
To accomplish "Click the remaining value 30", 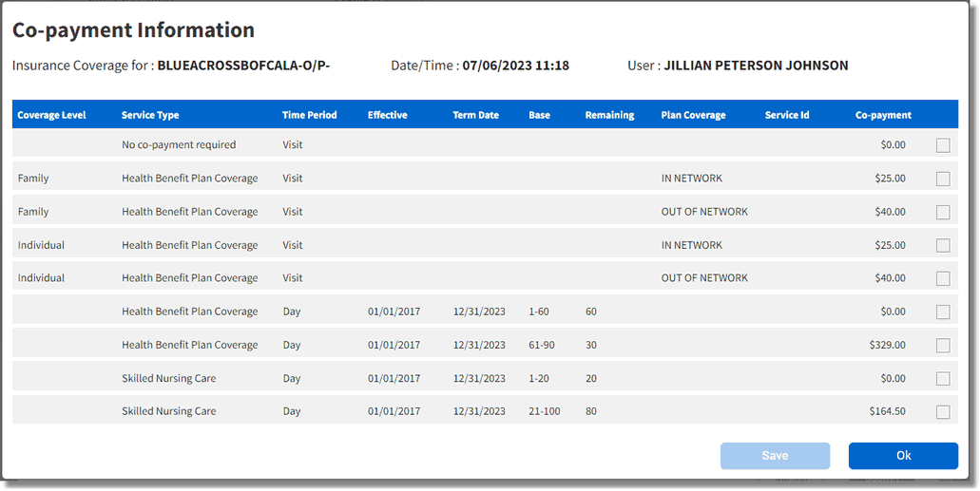I will [591, 345].
